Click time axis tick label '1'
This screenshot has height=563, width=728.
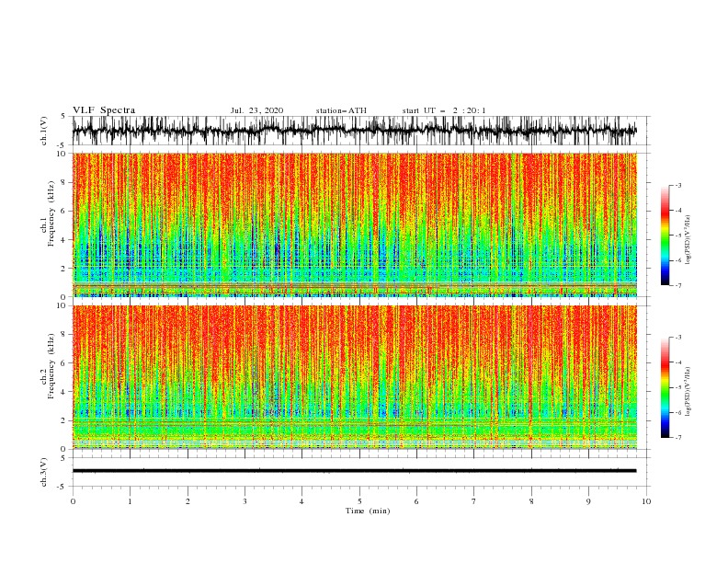point(130,501)
